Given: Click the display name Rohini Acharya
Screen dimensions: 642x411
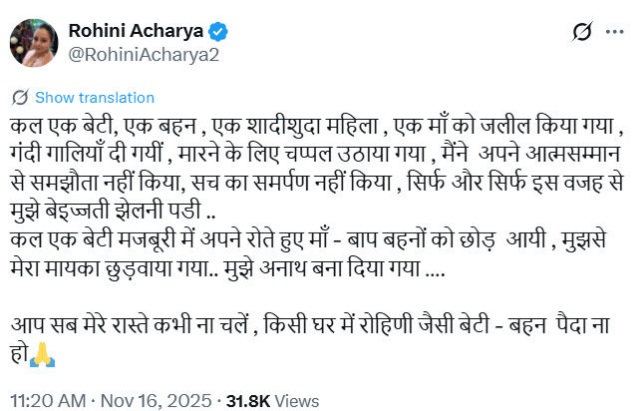Looking at the screenshot, I should [x=129, y=31].
